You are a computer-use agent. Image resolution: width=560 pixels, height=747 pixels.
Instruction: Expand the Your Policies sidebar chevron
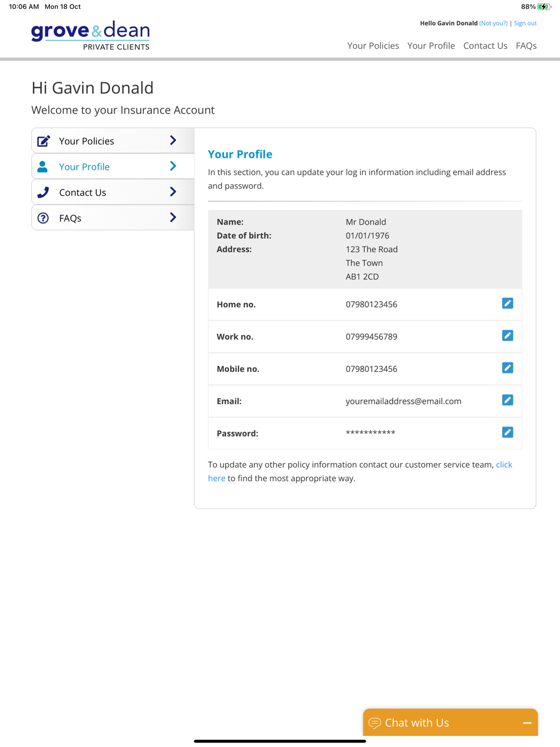[x=173, y=141]
